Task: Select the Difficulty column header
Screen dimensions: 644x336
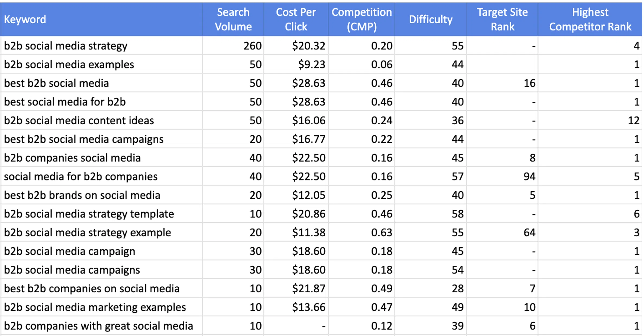Action: pos(431,19)
